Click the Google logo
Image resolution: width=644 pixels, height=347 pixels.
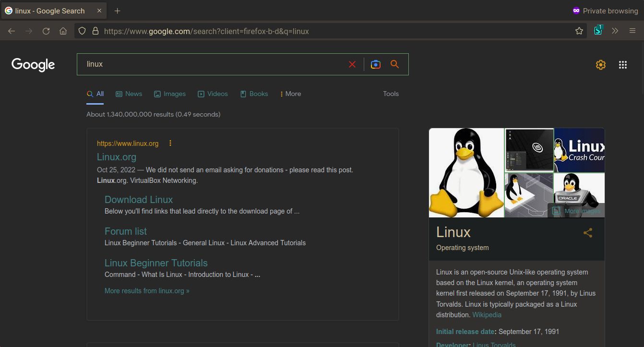[33, 64]
